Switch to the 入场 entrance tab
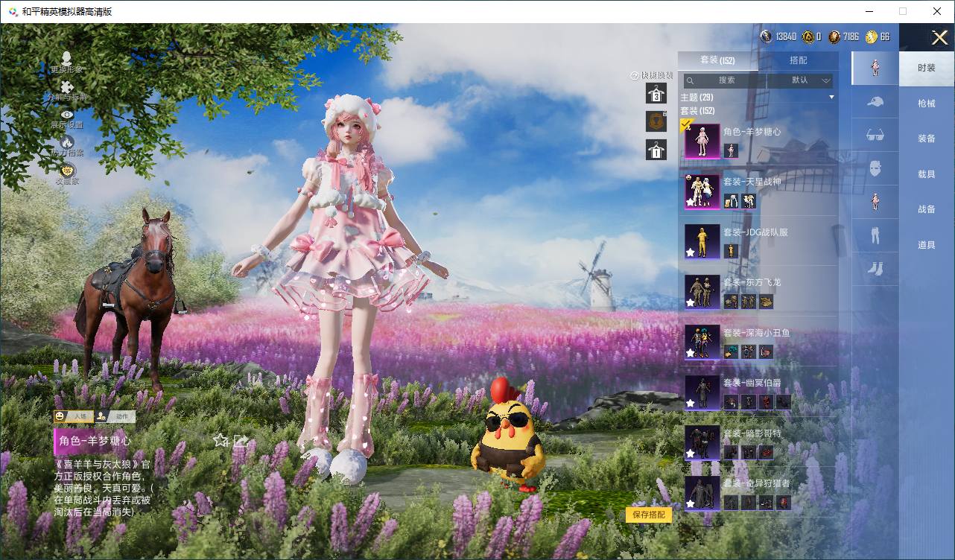Viewport: 955px width, 560px height. [72, 416]
